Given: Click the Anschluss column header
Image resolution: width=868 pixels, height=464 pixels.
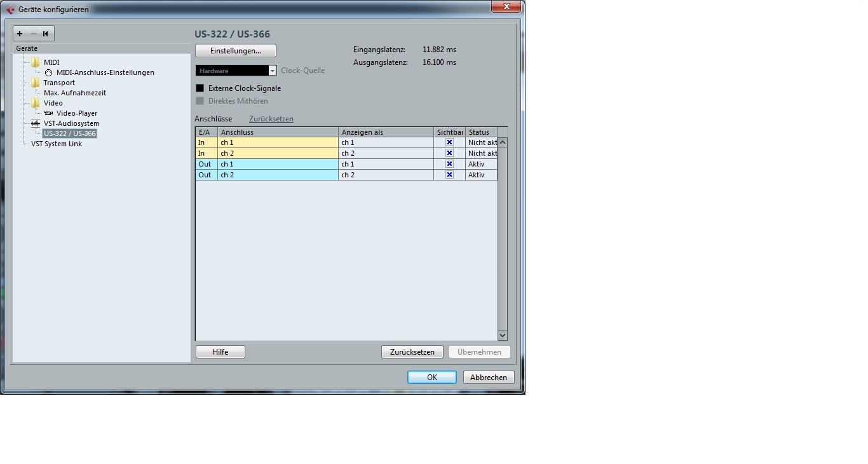Looking at the screenshot, I should pyautogui.click(x=278, y=132).
